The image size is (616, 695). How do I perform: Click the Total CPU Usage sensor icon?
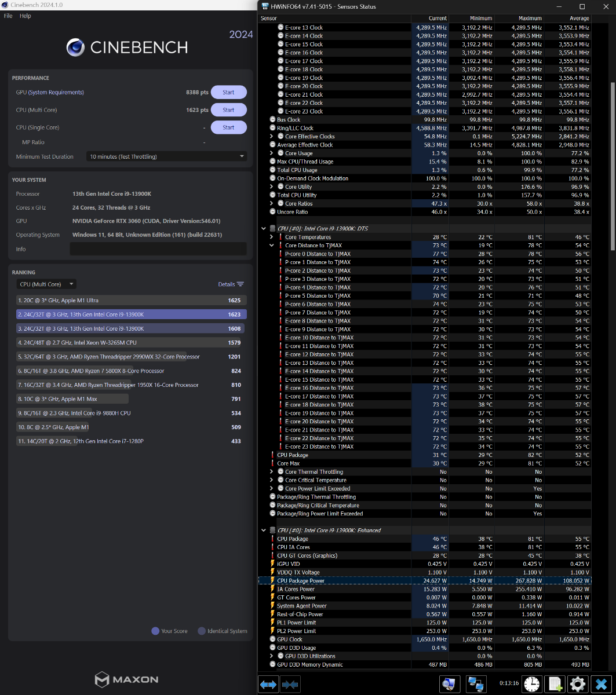click(x=272, y=170)
